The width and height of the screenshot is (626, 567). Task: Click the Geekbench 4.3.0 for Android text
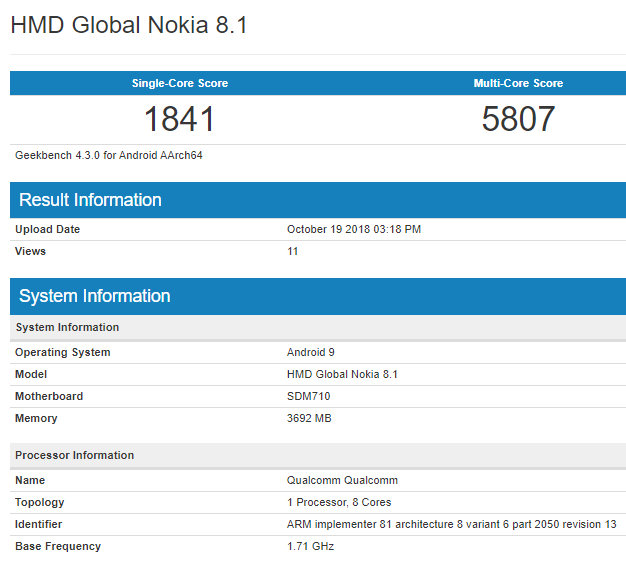[x=109, y=155]
